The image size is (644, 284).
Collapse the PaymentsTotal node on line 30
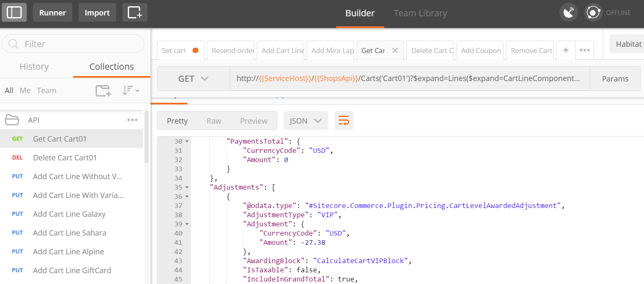click(187, 142)
